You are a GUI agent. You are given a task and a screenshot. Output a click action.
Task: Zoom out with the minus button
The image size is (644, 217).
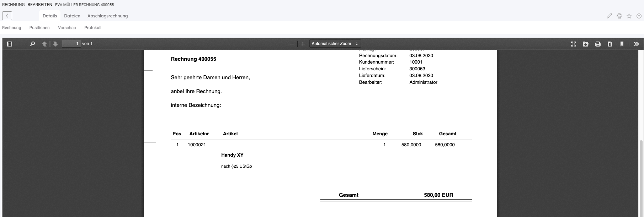(292, 44)
